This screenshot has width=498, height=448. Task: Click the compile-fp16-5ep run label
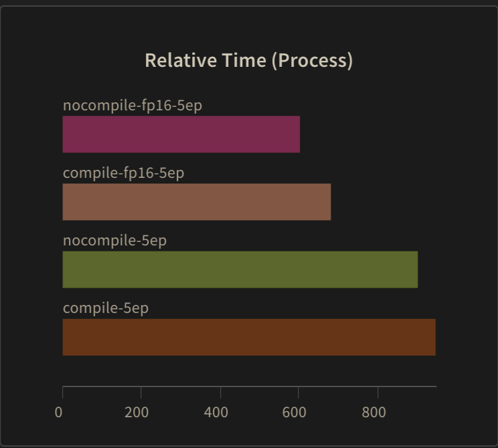click(123, 173)
